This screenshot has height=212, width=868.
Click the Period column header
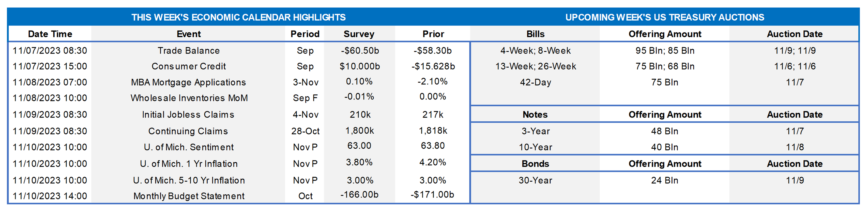pos(305,34)
